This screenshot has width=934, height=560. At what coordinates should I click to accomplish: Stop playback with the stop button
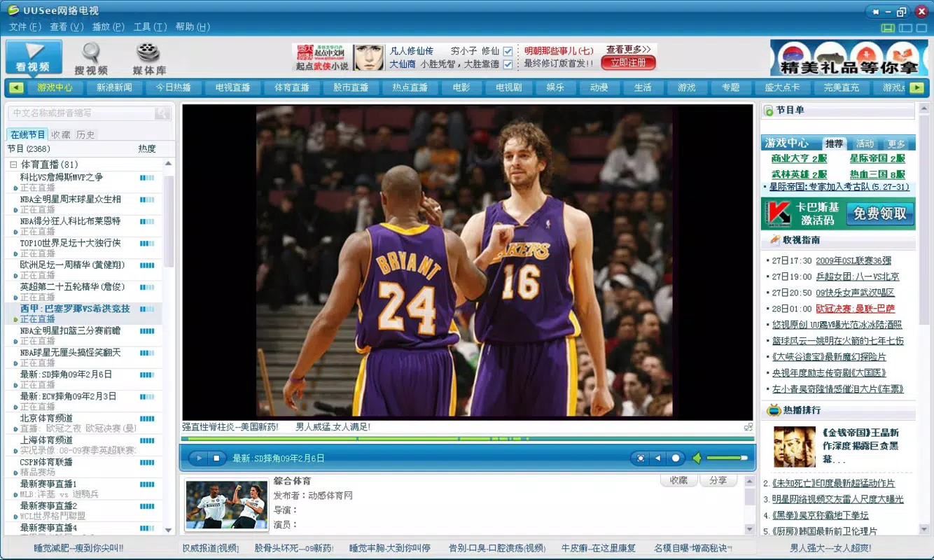point(216,458)
